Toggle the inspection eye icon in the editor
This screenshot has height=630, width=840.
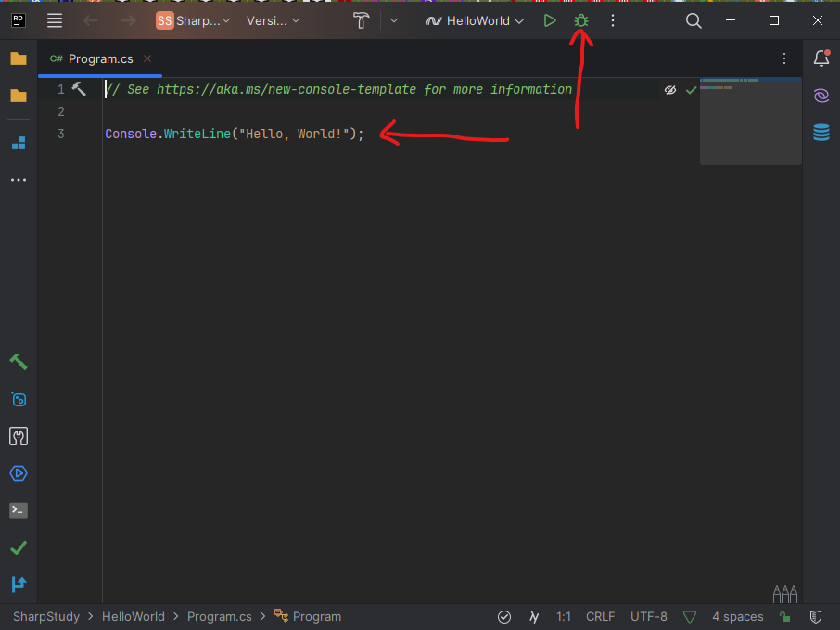[x=670, y=90]
